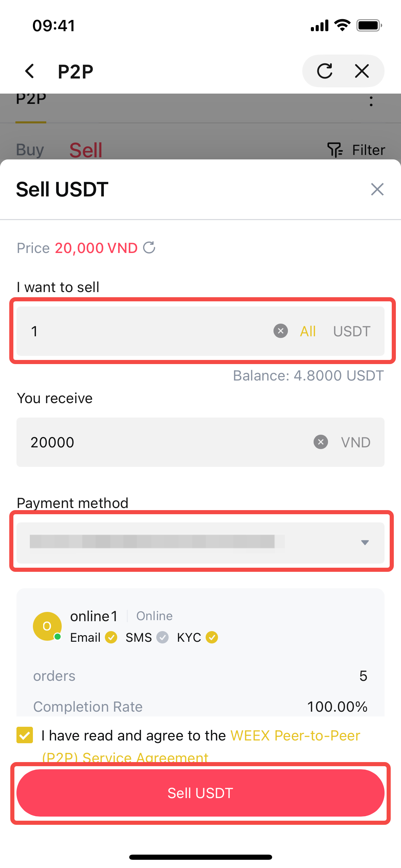Tap the back arrow next to P2P

[x=30, y=71]
